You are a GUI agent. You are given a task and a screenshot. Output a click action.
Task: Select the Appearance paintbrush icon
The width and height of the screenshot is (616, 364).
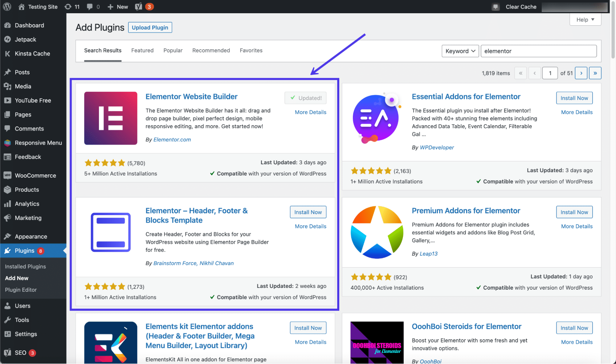click(7, 236)
